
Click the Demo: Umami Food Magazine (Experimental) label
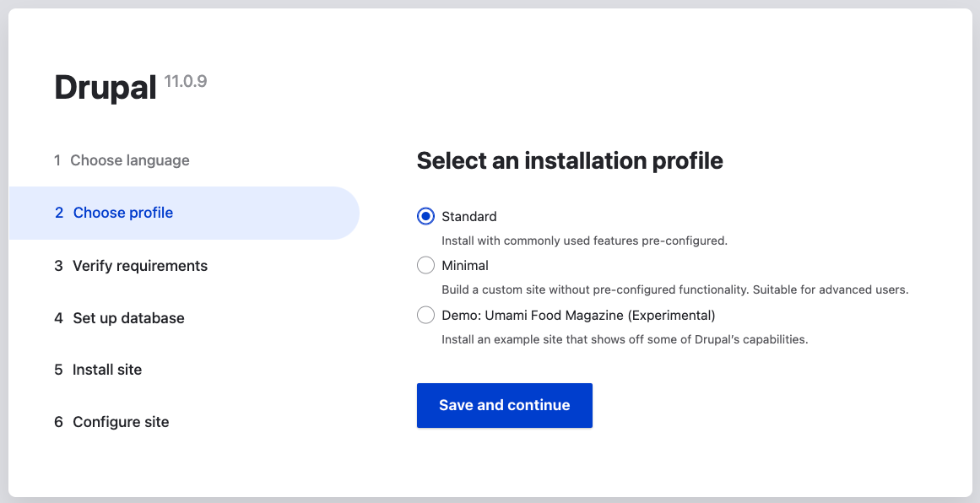point(579,316)
